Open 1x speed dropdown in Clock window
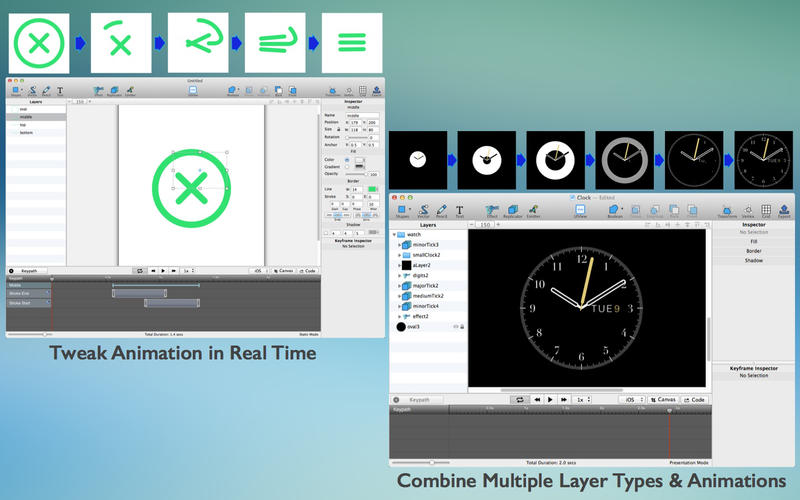The height and width of the screenshot is (500, 800). (582, 400)
